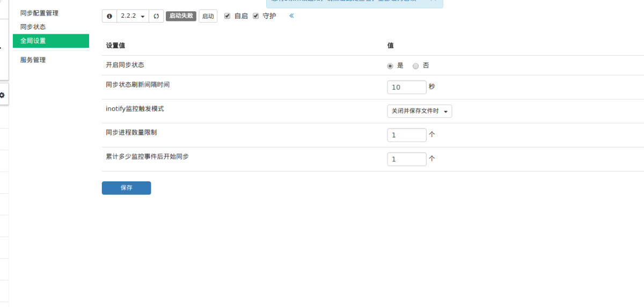Click the 同步状态刷新间隔时间 input field
644x307 pixels.
click(406, 87)
